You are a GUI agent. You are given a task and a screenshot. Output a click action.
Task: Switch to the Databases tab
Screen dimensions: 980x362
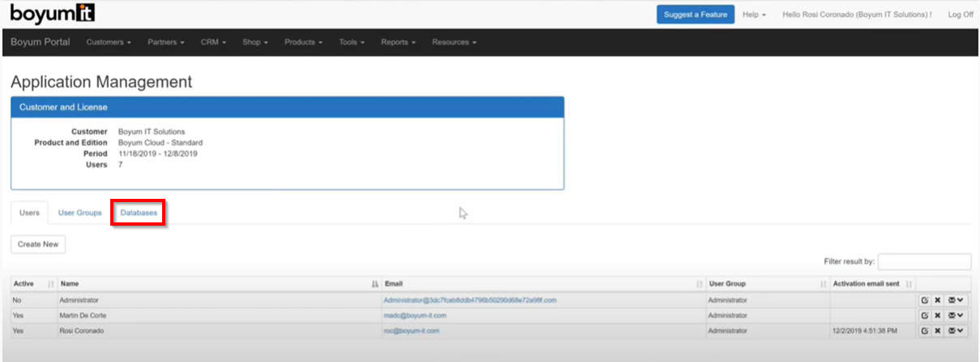139,213
